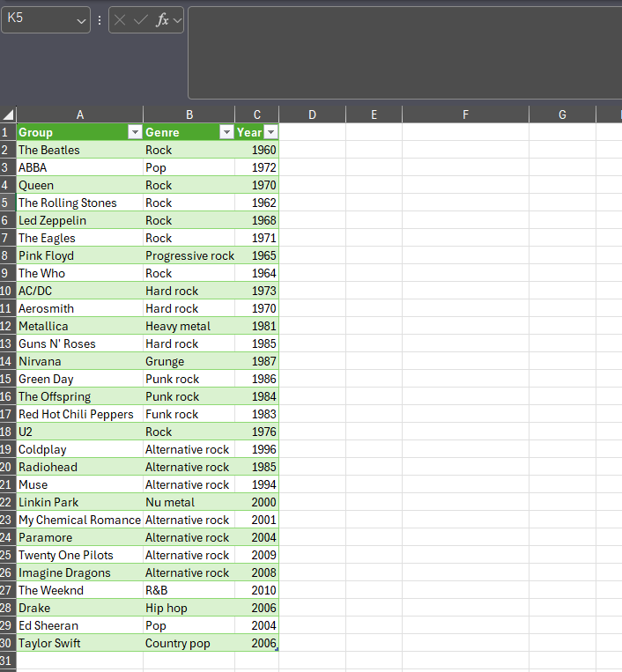The height and width of the screenshot is (672, 622).
Task: Click the Name Box showing K5
Action: (46, 19)
